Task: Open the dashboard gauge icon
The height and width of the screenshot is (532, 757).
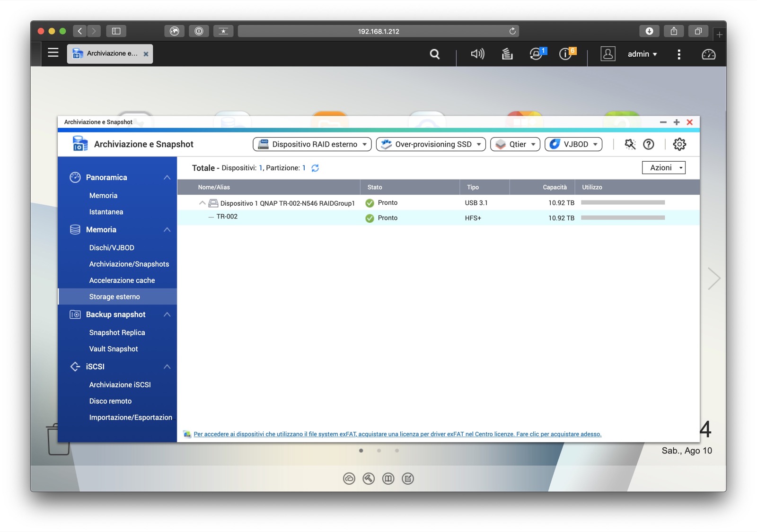Action: [x=708, y=54]
